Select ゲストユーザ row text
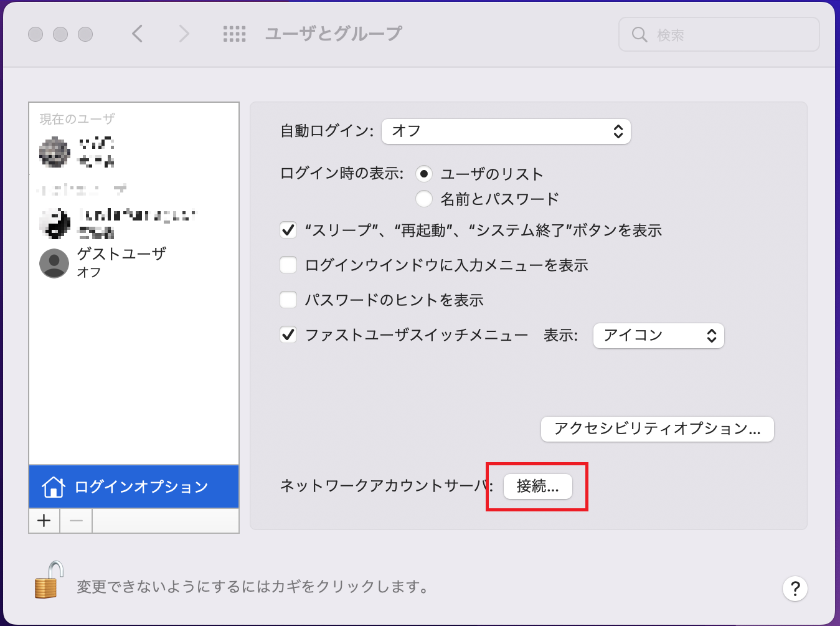This screenshot has width=840, height=626. (x=121, y=254)
